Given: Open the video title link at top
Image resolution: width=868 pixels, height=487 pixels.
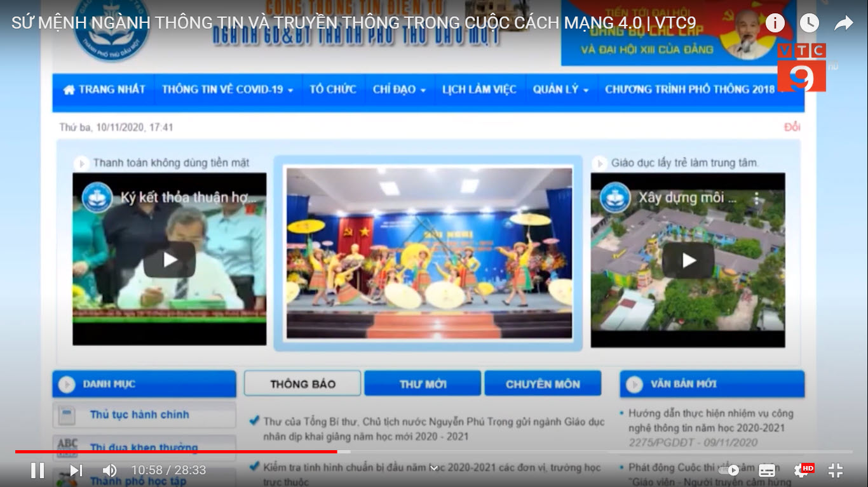Looking at the screenshot, I should (354, 23).
